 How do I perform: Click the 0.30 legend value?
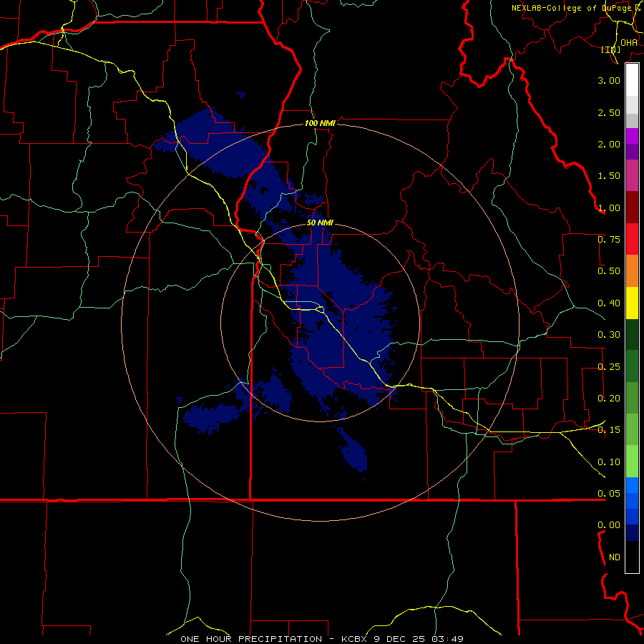(609, 335)
